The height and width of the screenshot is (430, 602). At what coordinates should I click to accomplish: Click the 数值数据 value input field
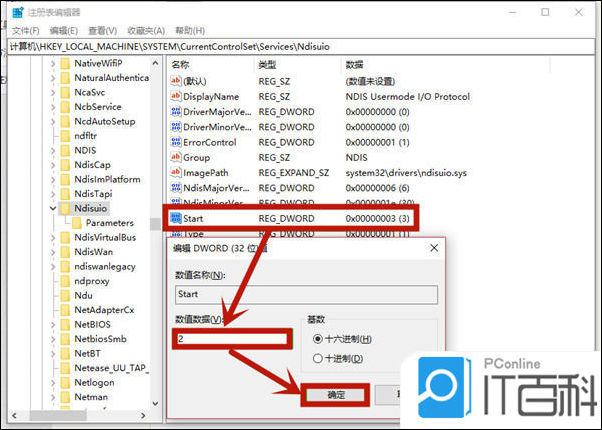[x=232, y=339]
